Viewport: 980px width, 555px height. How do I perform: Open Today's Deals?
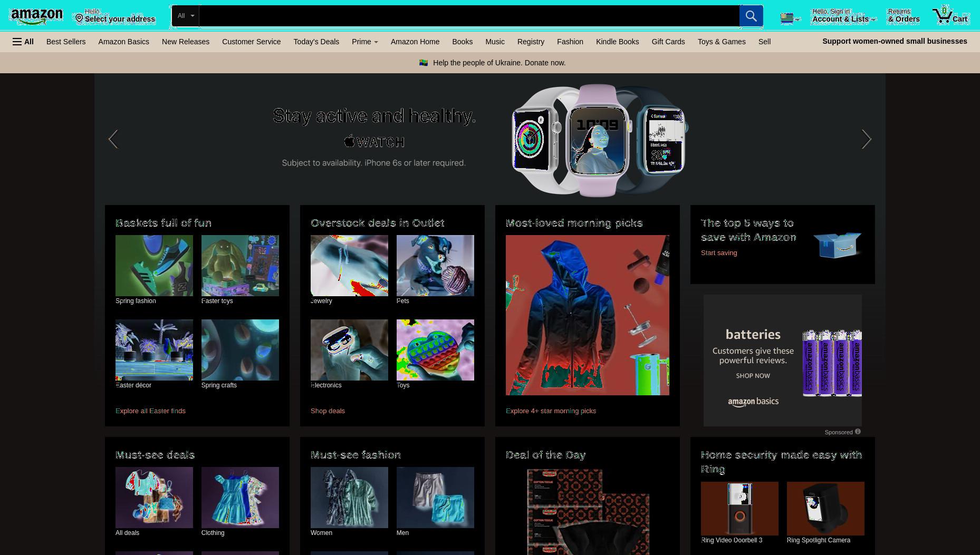click(x=316, y=42)
